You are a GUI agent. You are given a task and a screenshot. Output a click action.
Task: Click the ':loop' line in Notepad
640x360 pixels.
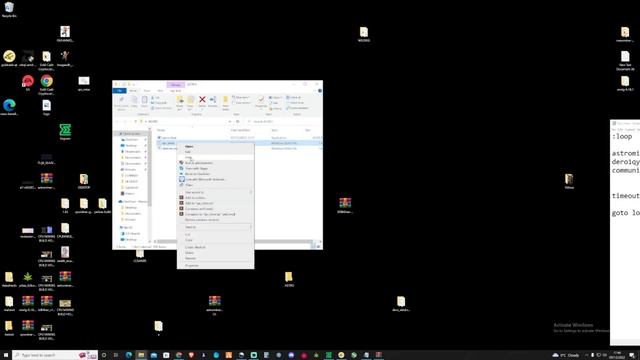coord(622,136)
